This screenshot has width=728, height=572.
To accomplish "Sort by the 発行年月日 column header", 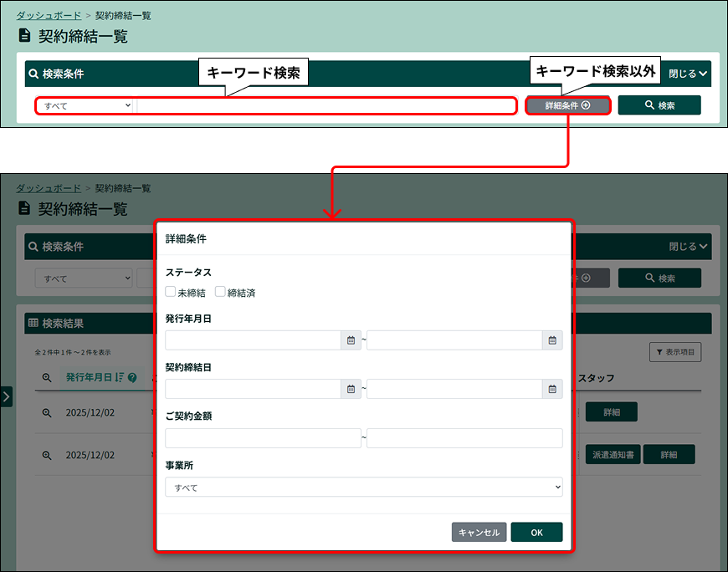I will pyautogui.click(x=89, y=377).
